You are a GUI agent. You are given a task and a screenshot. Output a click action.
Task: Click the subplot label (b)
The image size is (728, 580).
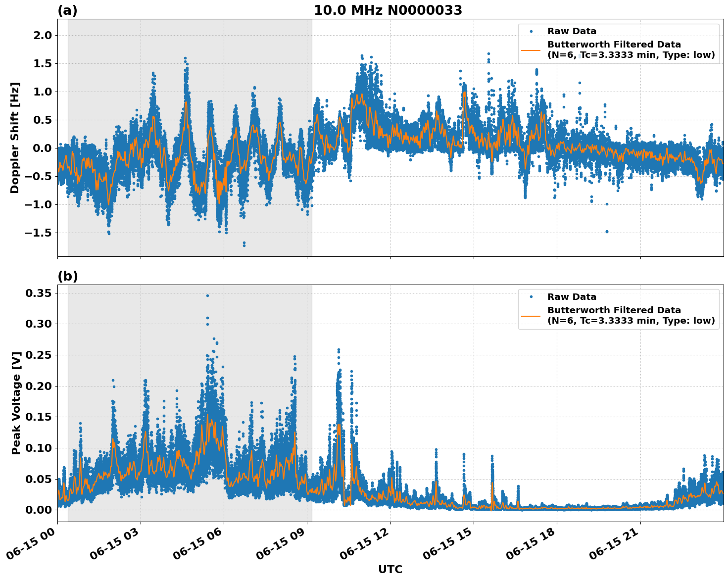point(69,276)
